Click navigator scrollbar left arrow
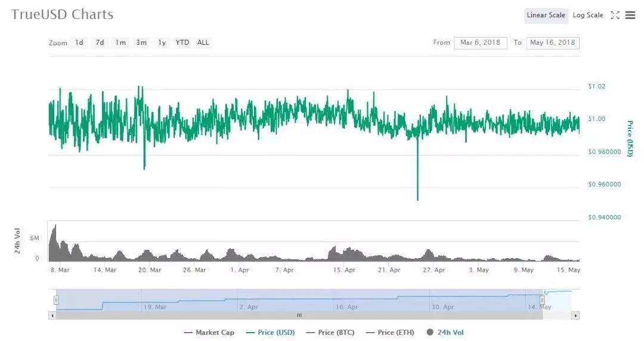 [x=52, y=315]
